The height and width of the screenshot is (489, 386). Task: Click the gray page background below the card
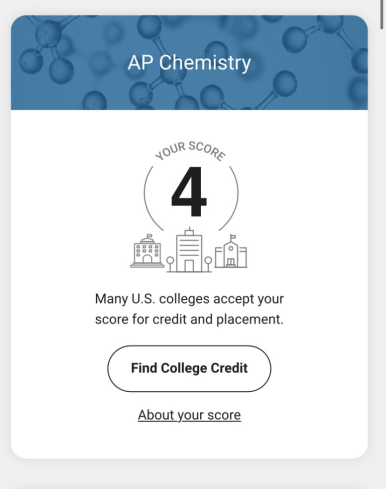tap(189, 475)
